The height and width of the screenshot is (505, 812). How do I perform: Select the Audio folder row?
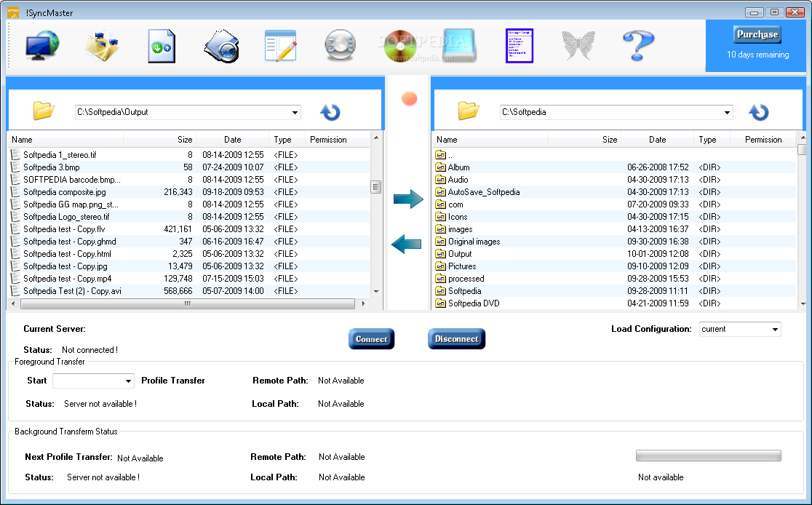point(615,180)
